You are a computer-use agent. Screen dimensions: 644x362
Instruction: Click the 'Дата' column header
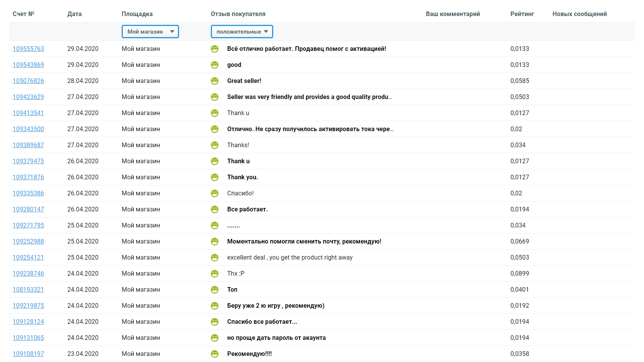(74, 14)
